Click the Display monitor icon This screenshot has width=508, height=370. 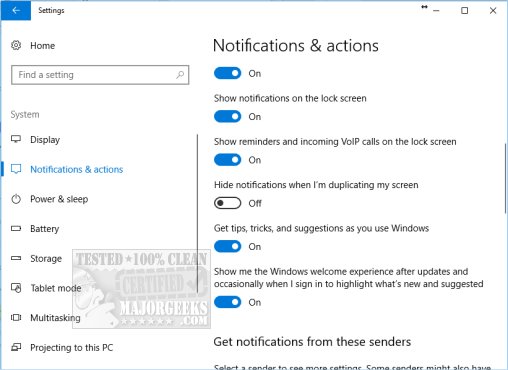point(16,139)
